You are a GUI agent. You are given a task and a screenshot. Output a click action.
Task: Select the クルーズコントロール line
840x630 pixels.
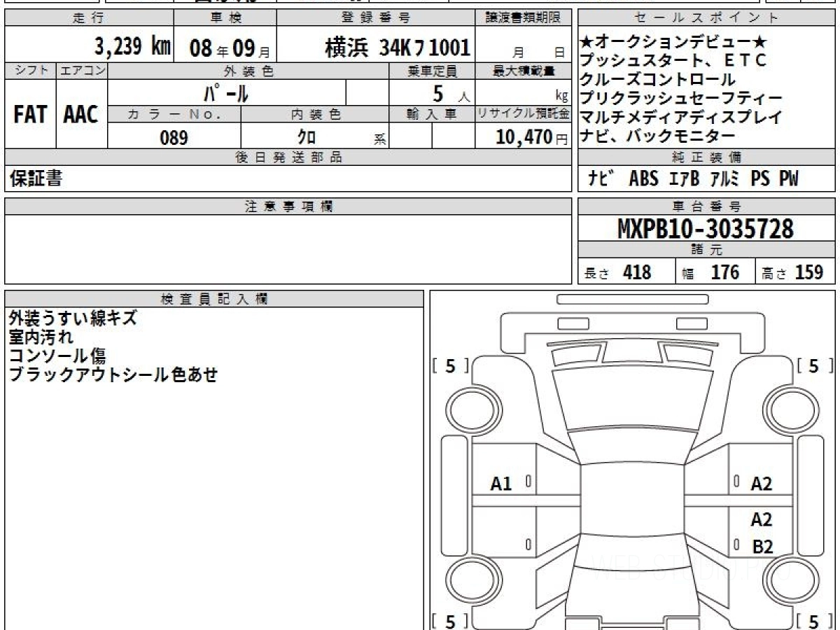[x=658, y=80]
